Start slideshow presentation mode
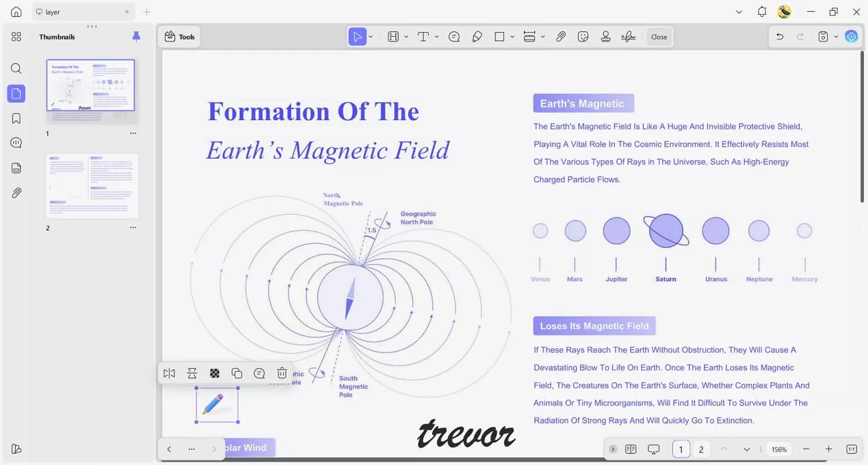 654,449
